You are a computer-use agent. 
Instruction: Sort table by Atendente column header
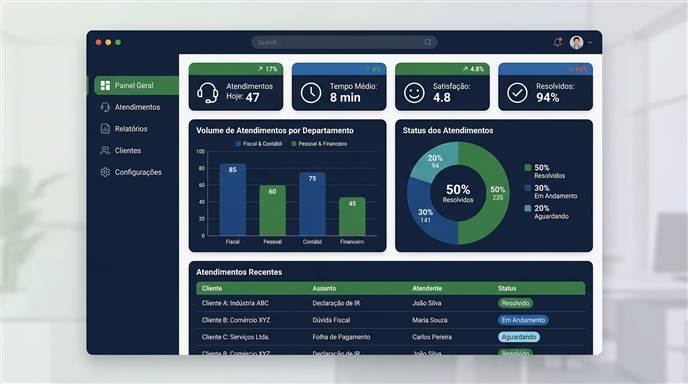coord(427,288)
